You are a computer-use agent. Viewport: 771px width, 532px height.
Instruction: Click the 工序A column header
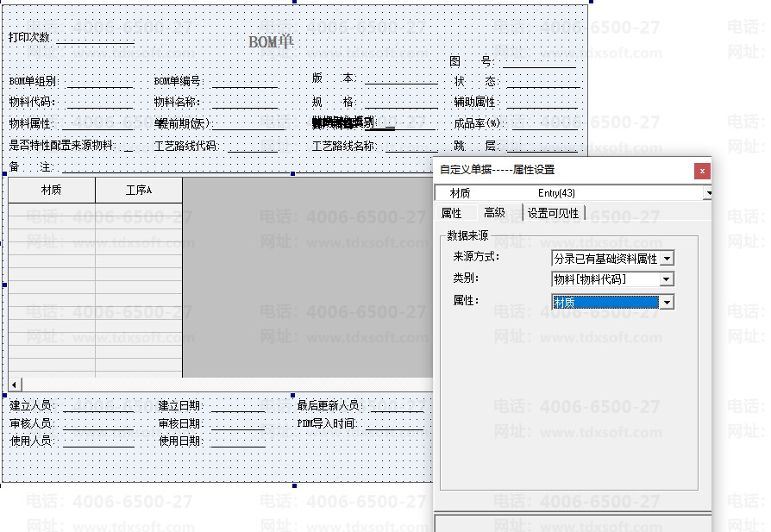click(139, 190)
